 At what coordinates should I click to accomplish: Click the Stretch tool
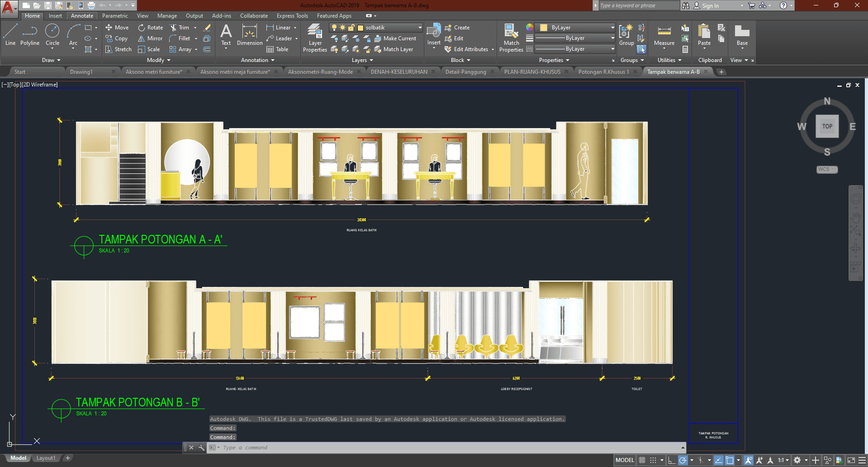tap(118, 49)
